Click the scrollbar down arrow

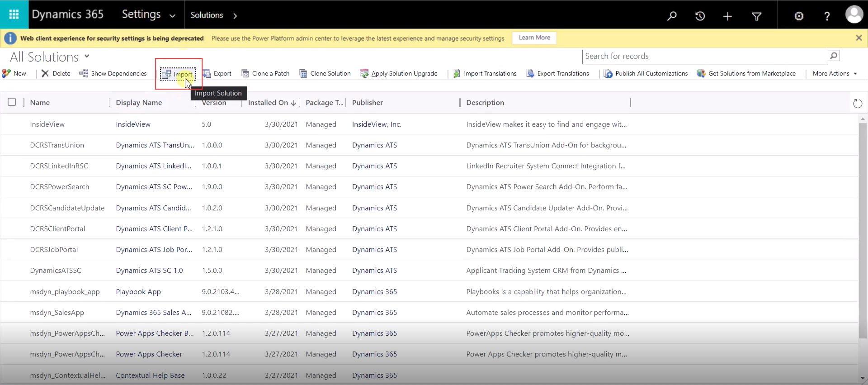point(863,378)
